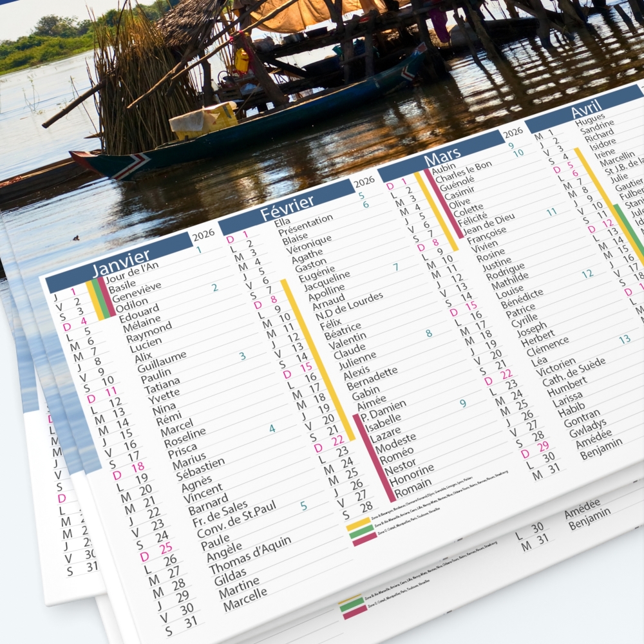Select "Geneviève" in the Janvier column

tap(137, 292)
